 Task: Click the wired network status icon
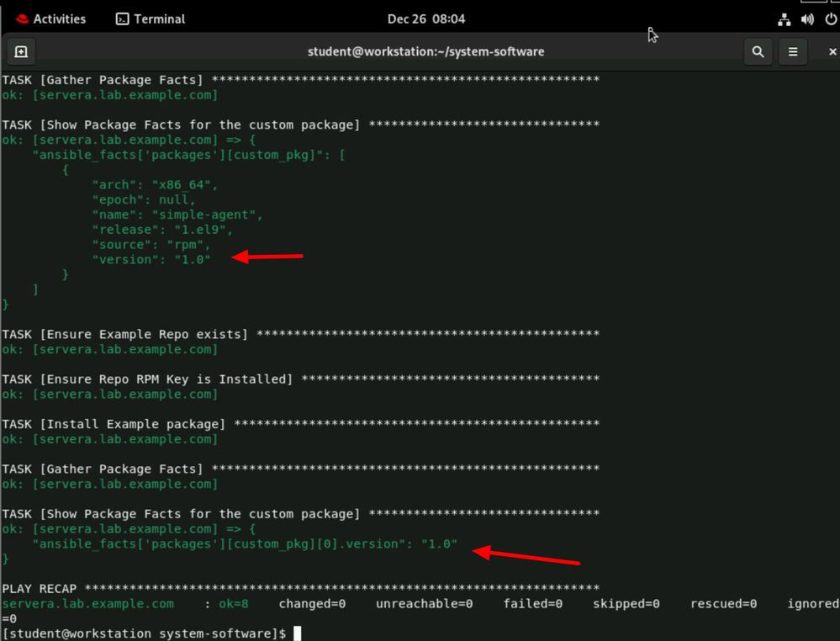pos(785,19)
